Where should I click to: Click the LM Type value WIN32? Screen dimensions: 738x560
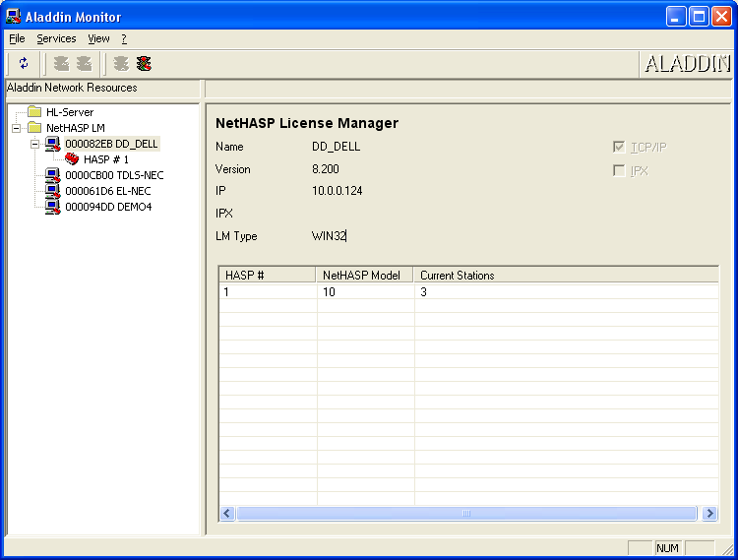coord(329,236)
